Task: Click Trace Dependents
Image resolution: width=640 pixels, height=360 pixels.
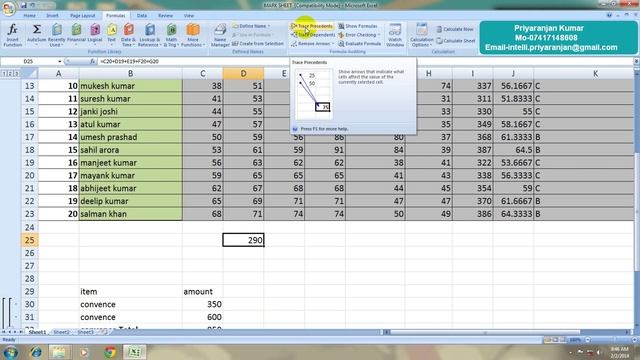Action: [313, 35]
